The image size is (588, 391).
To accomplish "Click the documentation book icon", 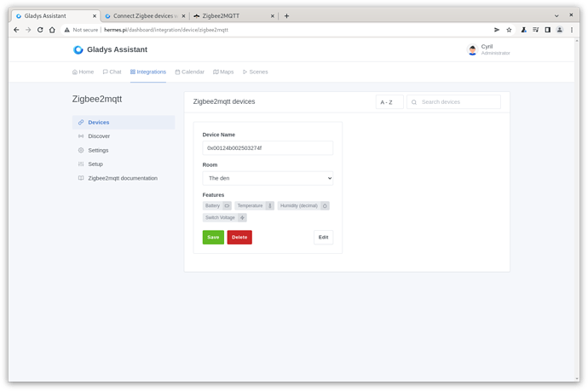I will (81, 178).
